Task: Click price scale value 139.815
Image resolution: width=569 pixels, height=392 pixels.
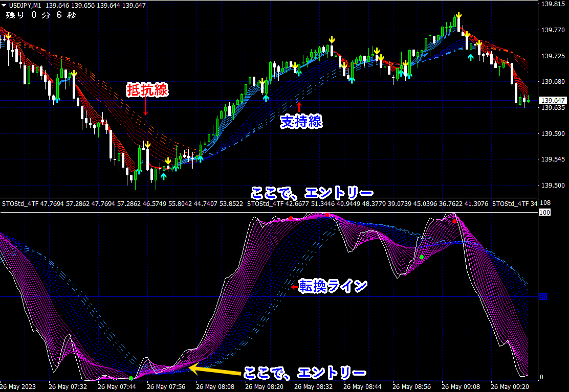Action: (553, 4)
